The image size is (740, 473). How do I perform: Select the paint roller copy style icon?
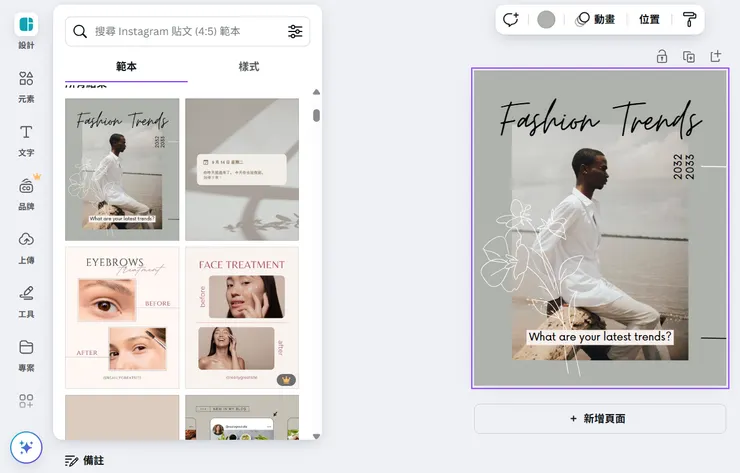click(x=689, y=19)
